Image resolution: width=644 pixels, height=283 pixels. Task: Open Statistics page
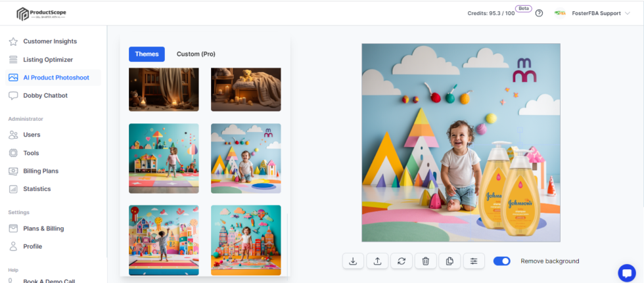coord(37,189)
